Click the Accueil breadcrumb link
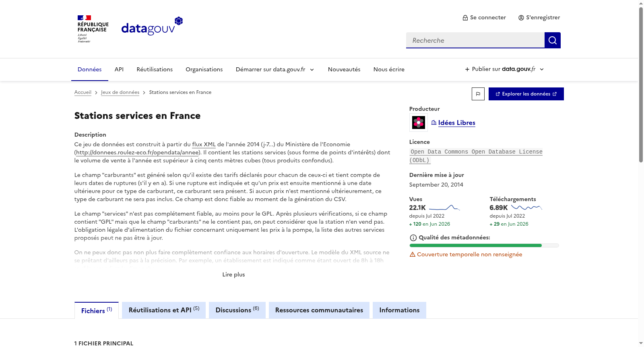 (x=83, y=92)
